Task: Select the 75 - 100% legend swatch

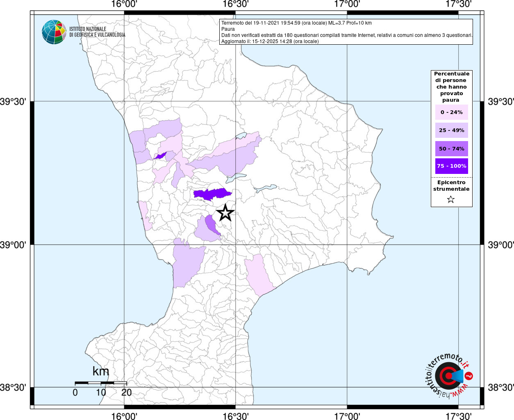Action: pos(452,166)
